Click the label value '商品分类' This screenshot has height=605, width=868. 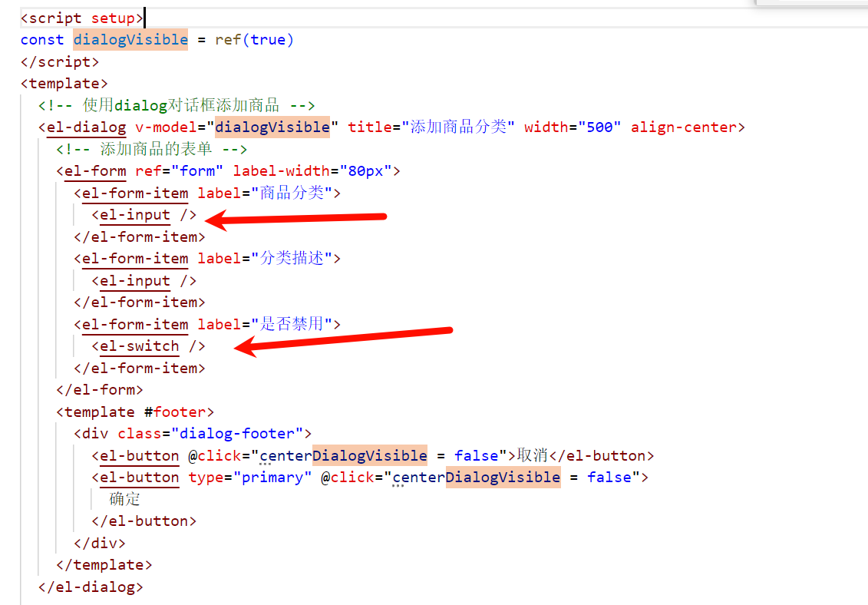click(x=292, y=193)
